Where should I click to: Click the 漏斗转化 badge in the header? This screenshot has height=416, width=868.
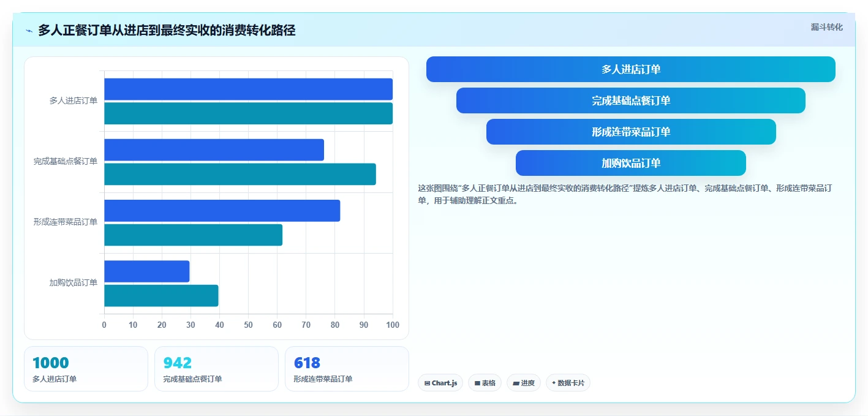coord(826,27)
